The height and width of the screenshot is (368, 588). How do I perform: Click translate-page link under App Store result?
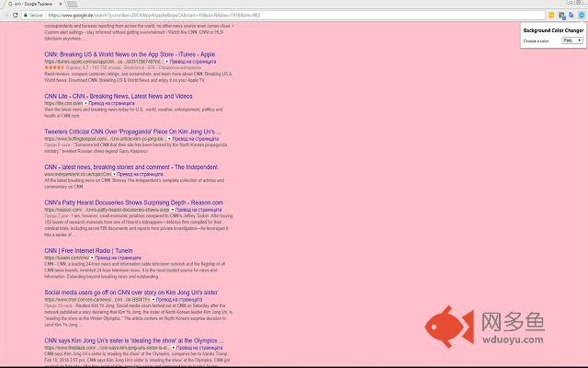tap(193, 62)
